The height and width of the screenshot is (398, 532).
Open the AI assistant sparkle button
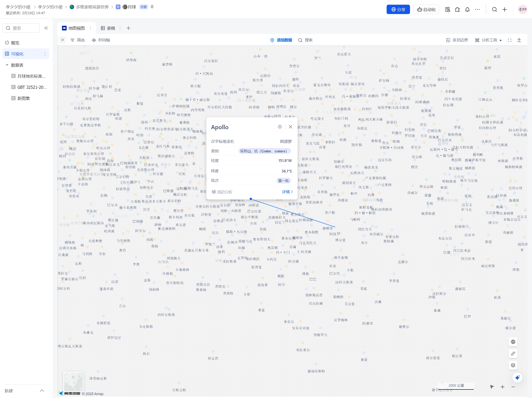(517, 377)
